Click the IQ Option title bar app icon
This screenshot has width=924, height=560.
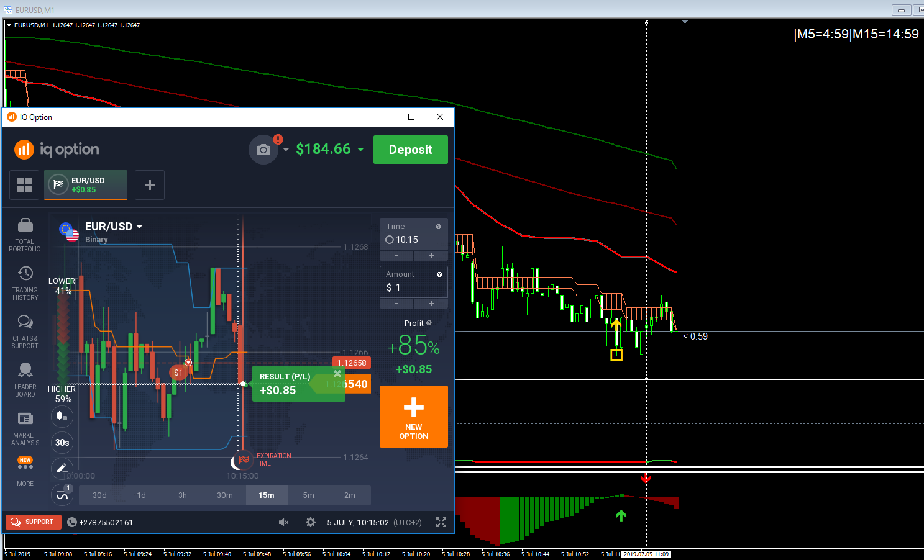(x=11, y=117)
